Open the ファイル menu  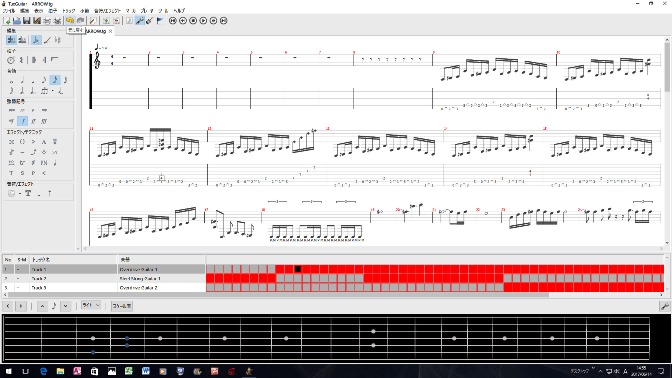tap(9, 10)
